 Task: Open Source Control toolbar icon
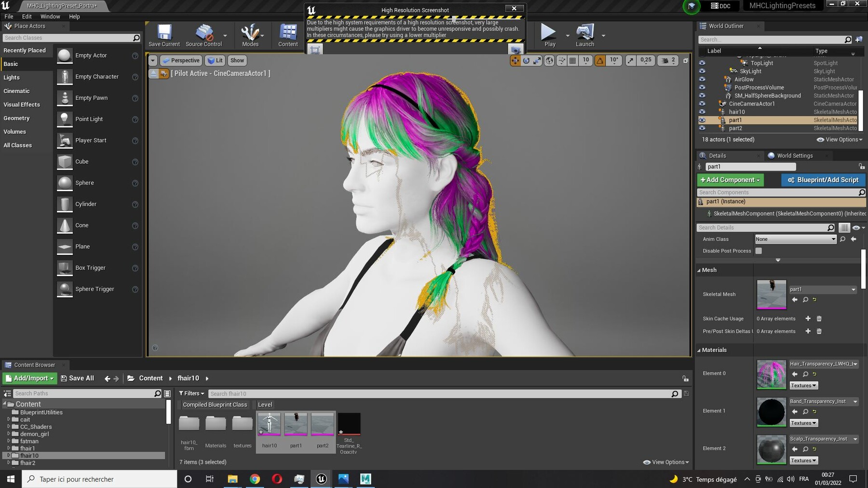203,35
